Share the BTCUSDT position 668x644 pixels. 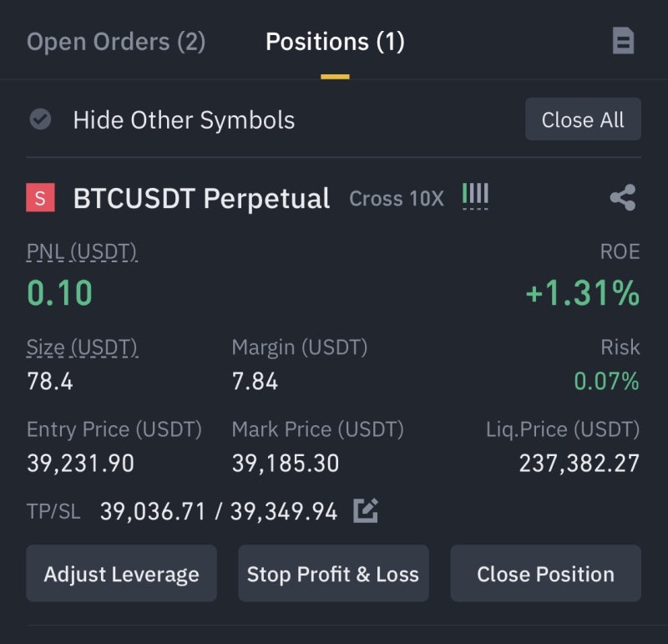coord(623,197)
